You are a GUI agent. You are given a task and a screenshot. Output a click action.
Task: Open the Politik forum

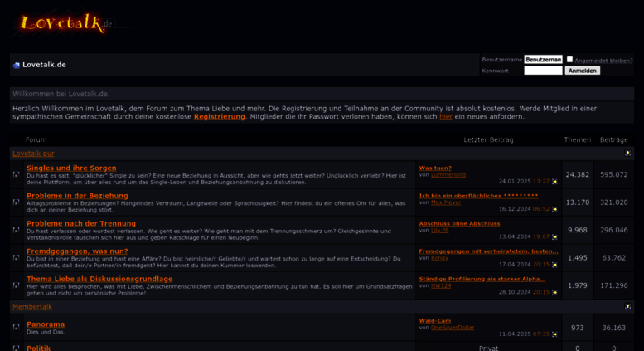tap(39, 348)
